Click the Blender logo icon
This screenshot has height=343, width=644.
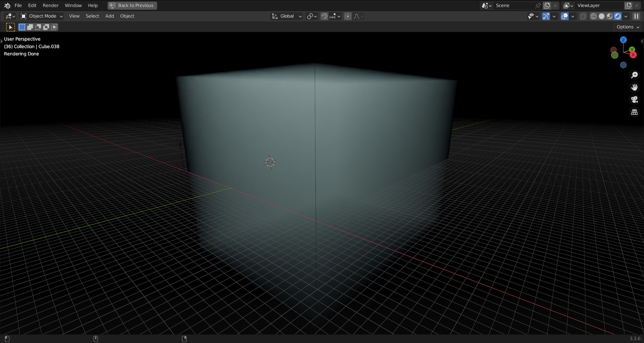7,5
